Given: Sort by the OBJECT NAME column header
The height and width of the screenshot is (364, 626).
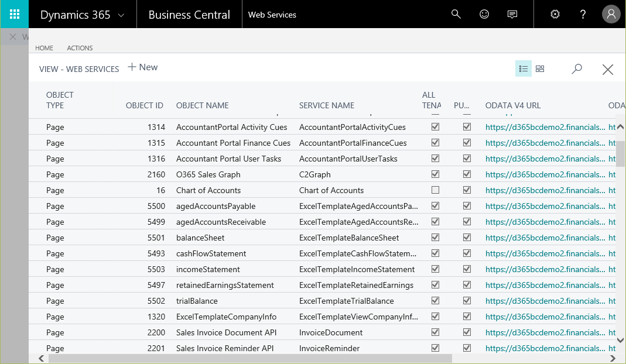Looking at the screenshot, I should point(203,105).
